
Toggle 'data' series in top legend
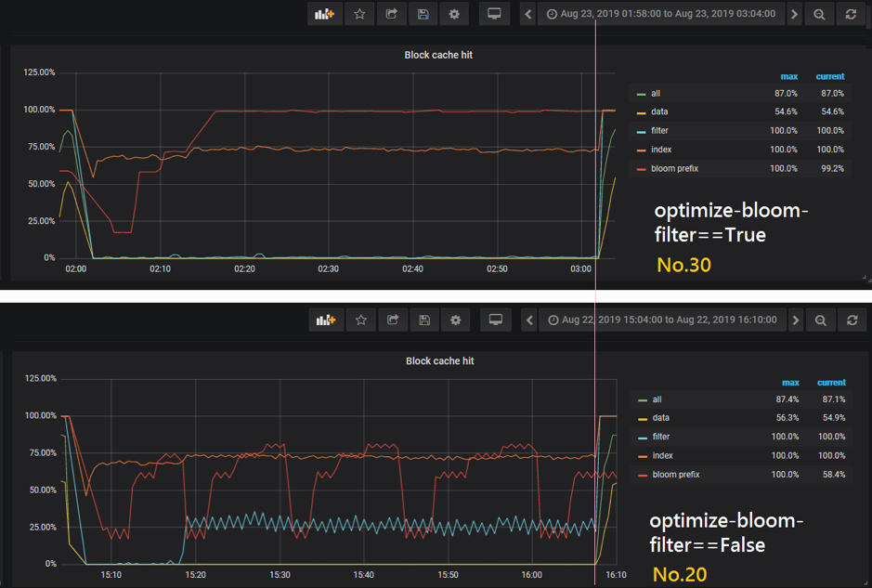(659, 111)
